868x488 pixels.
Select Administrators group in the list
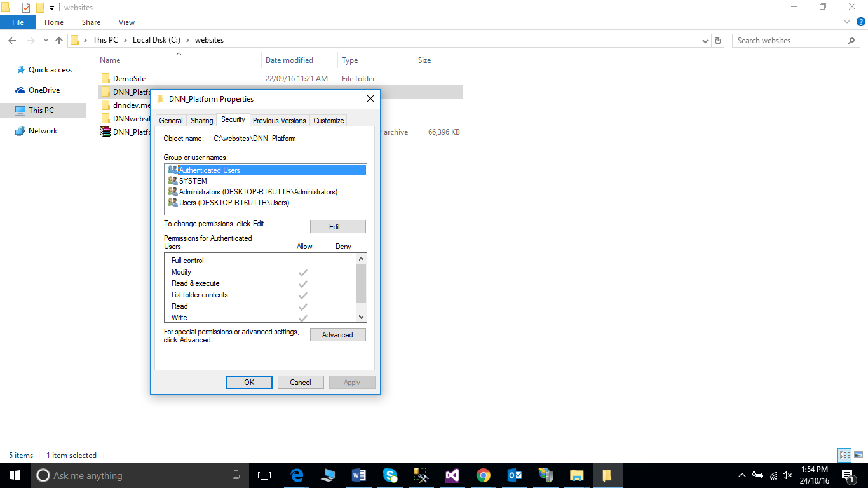click(257, 192)
